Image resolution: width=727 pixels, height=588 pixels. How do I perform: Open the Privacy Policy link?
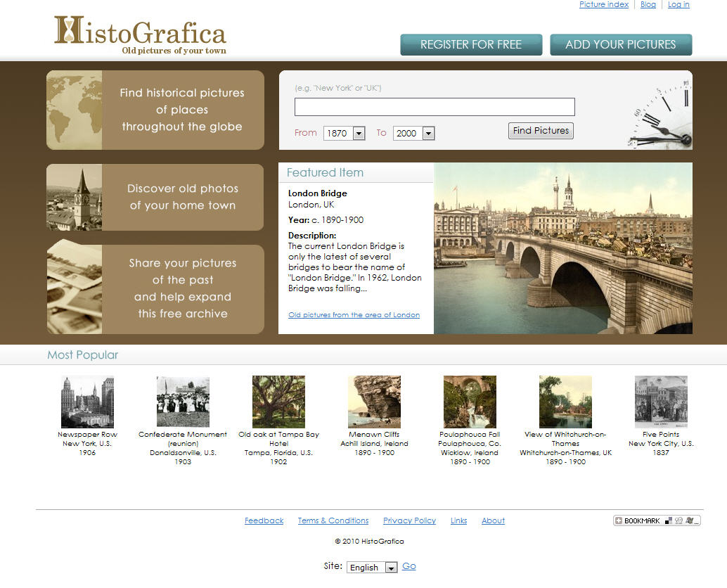[409, 520]
